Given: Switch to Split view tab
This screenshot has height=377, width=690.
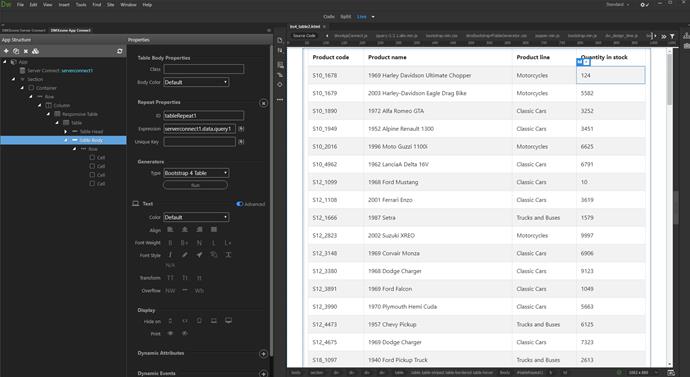Looking at the screenshot, I should pyautogui.click(x=346, y=17).
